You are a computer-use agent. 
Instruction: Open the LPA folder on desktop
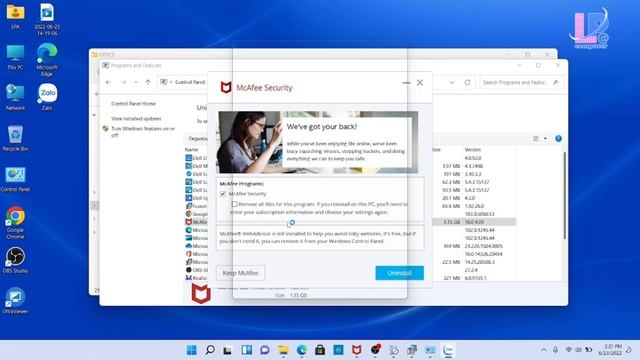coord(16,16)
